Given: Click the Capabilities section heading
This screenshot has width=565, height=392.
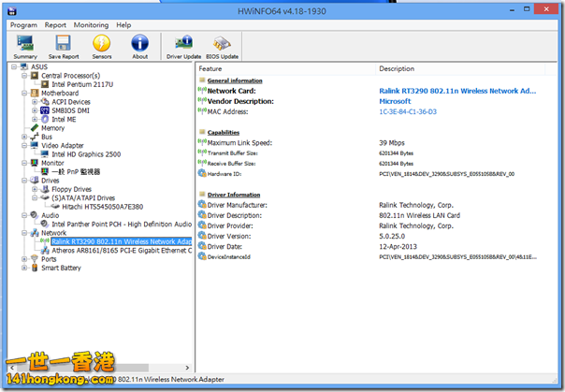Looking at the screenshot, I should coord(224,133).
